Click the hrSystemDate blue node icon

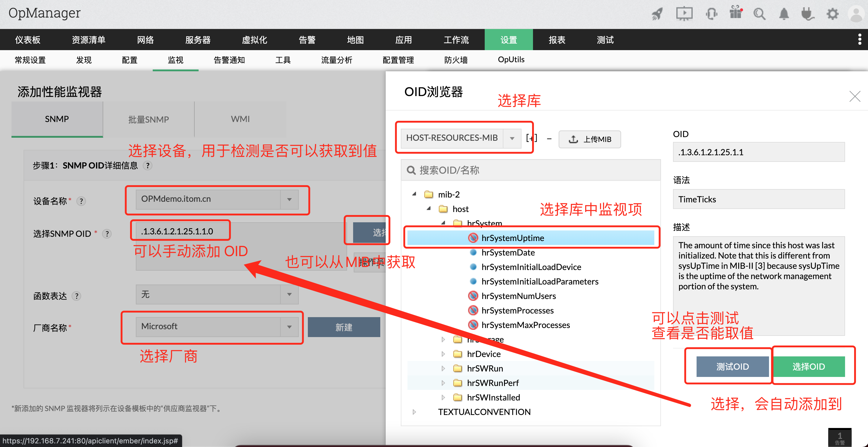(x=473, y=252)
